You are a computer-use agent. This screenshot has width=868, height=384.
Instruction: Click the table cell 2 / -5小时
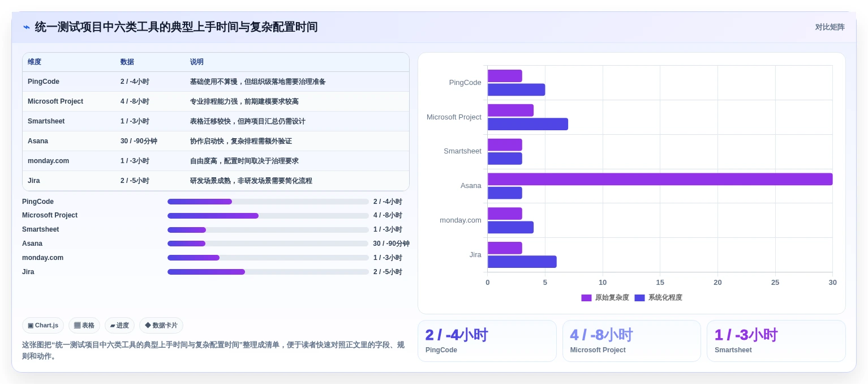click(x=135, y=181)
